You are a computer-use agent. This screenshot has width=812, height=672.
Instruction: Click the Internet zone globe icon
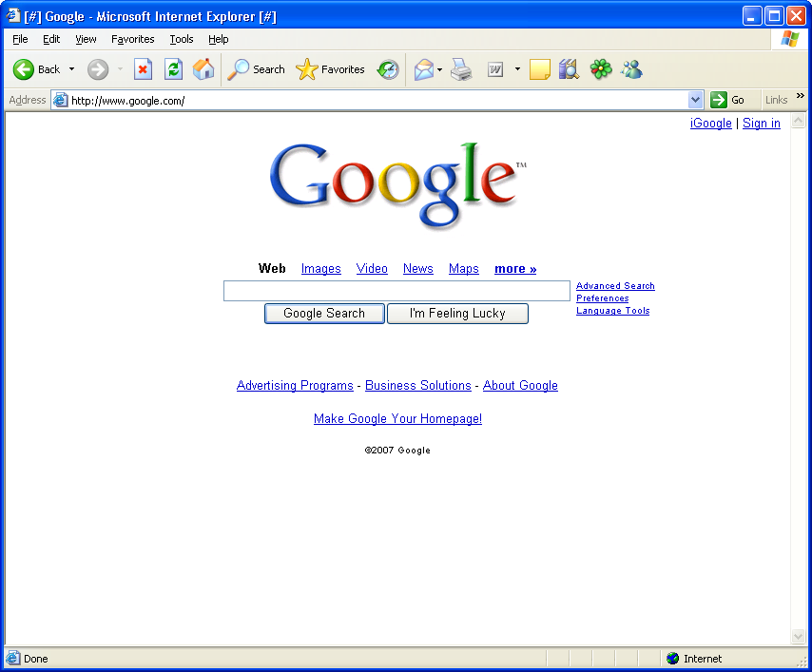tap(672, 658)
